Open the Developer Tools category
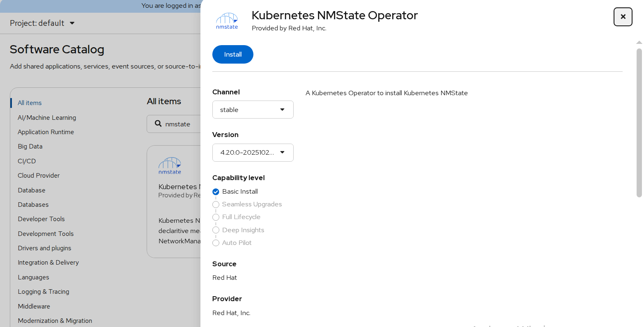 click(x=41, y=219)
